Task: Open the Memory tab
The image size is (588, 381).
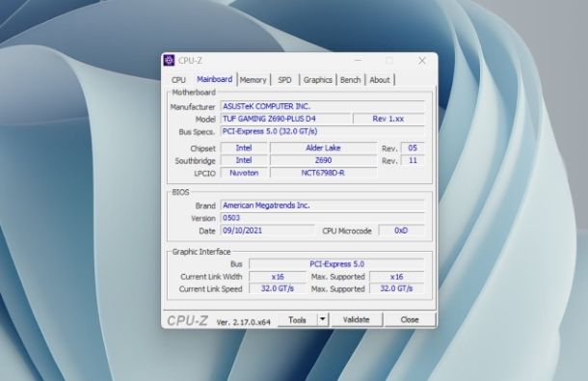Action: tap(254, 80)
